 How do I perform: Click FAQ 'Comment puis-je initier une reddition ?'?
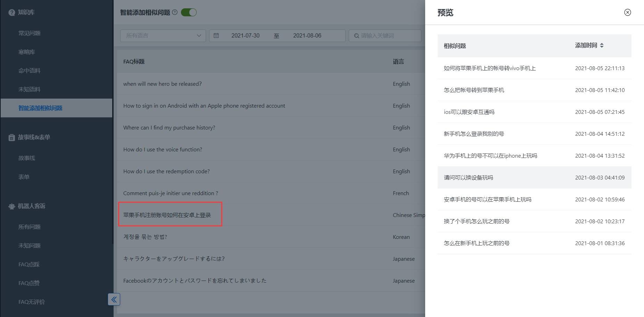tap(171, 193)
